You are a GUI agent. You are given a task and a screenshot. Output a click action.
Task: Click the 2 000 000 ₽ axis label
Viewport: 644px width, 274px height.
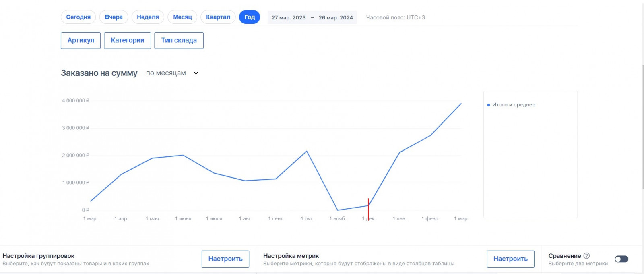pyautogui.click(x=76, y=155)
